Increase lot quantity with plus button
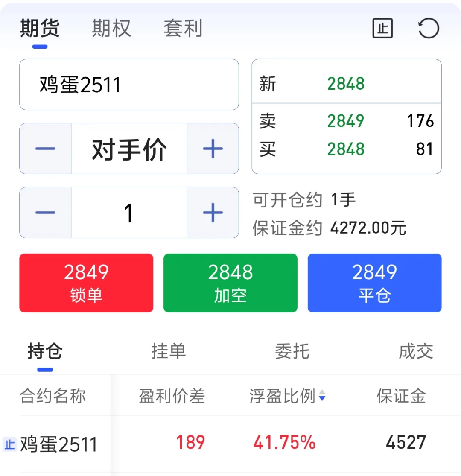This screenshot has height=476, width=461. coord(213,213)
